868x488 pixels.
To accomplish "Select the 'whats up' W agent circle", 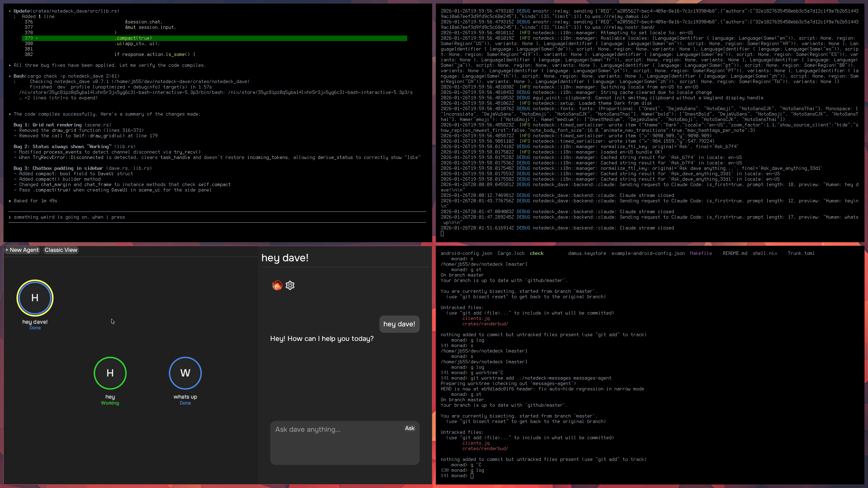I will point(185,373).
